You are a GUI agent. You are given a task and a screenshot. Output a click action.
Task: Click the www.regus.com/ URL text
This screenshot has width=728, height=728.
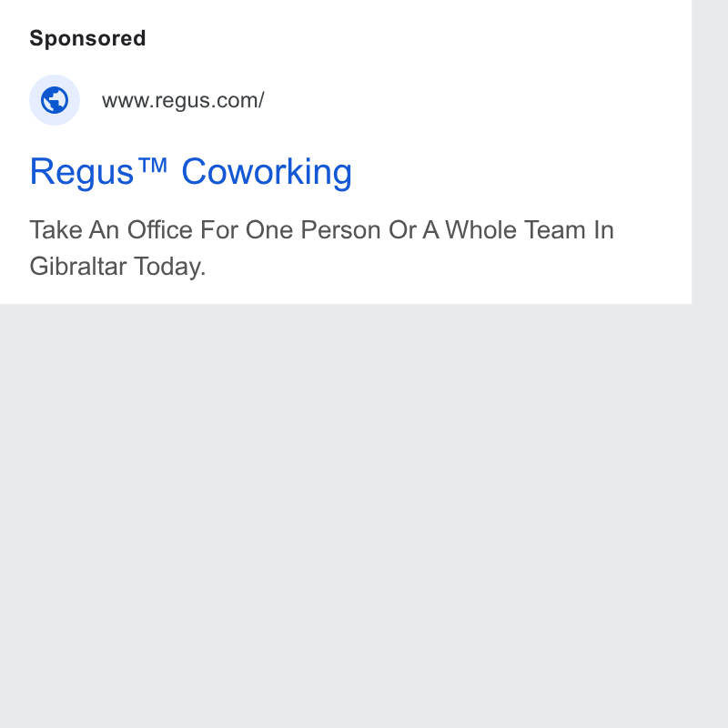tap(183, 101)
